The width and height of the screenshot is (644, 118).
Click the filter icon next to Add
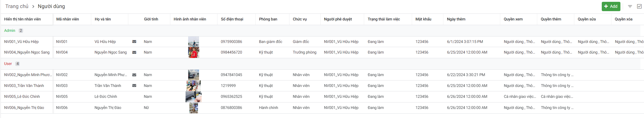tap(630, 6)
